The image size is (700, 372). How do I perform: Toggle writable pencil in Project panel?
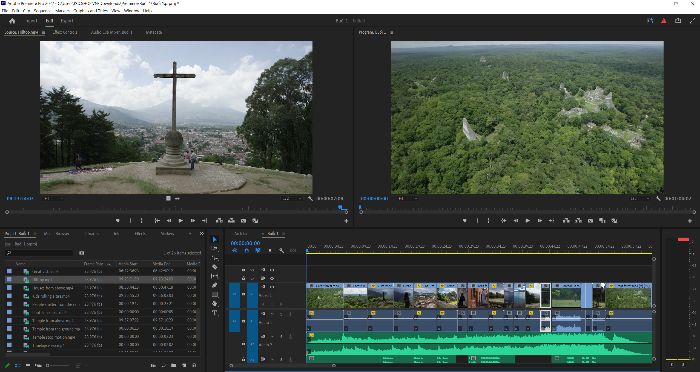tap(7, 365)
